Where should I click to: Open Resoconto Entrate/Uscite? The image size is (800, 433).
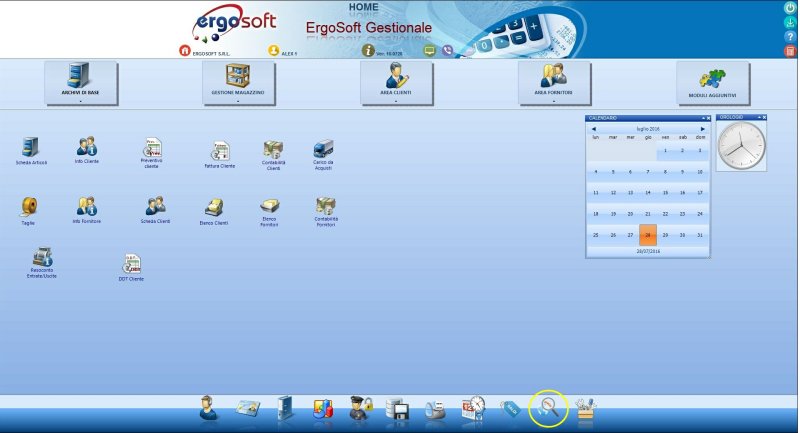(42, 262)
